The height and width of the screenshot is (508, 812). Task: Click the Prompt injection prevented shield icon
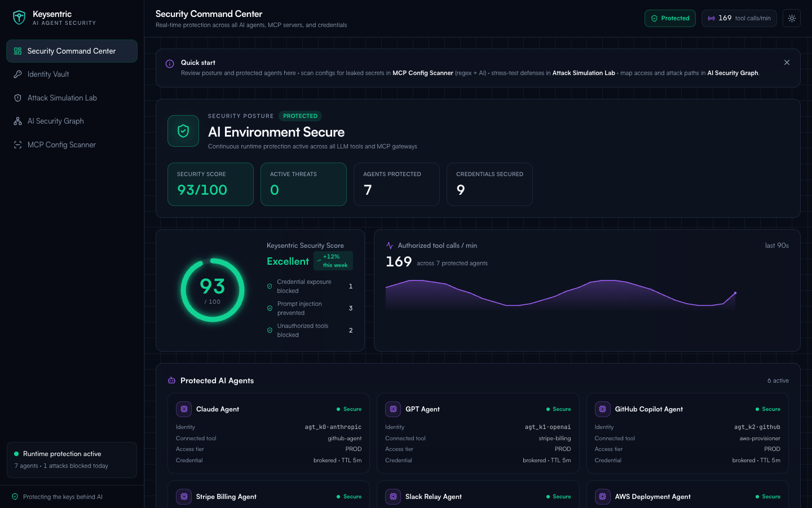point(270,308)
